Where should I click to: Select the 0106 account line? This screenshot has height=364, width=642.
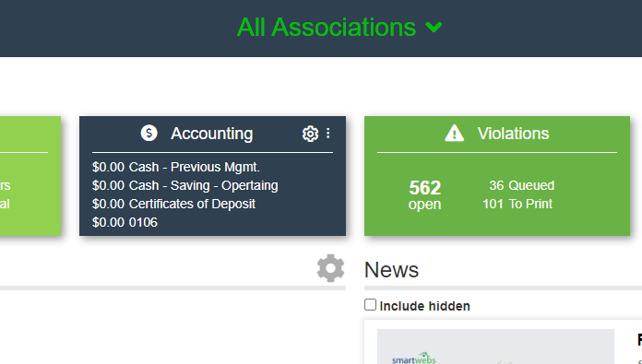click(x=125, y=222)
